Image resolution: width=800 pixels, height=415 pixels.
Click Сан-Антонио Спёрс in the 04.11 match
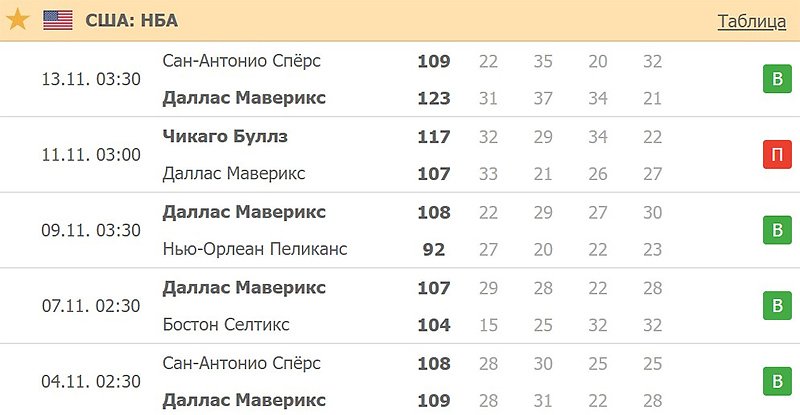click(x=241, y=363)
